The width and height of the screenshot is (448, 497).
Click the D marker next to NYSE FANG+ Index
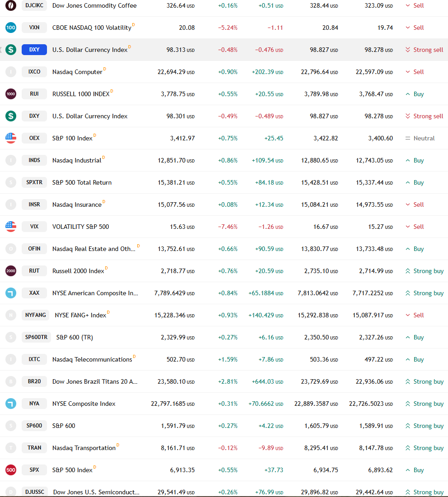point(108,312)
